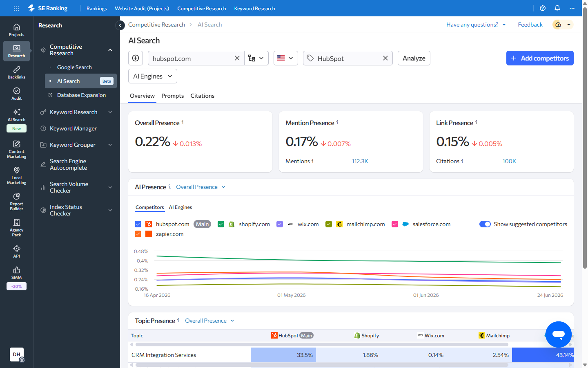Open the DH user avatar settings

(x=17, y=355)
